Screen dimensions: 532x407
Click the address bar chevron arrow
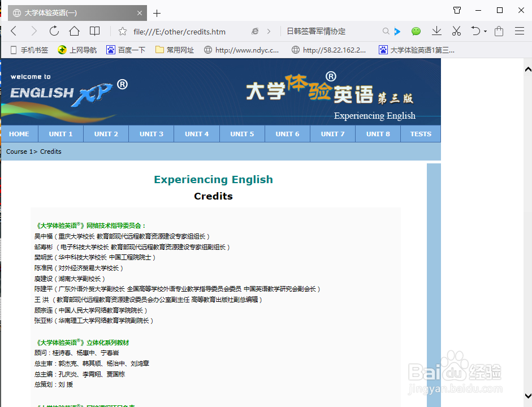click(x=269, y=32)
